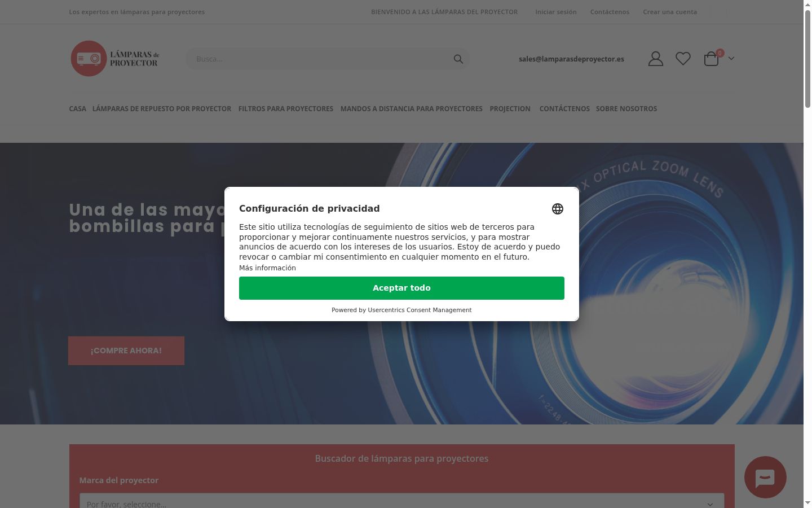Open the shopping cart icon
812x508 pixels.
click(712, 59)
